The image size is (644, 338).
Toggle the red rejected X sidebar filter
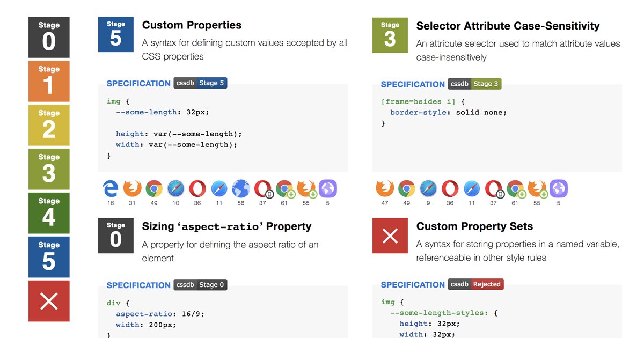[x=49, y=302]
